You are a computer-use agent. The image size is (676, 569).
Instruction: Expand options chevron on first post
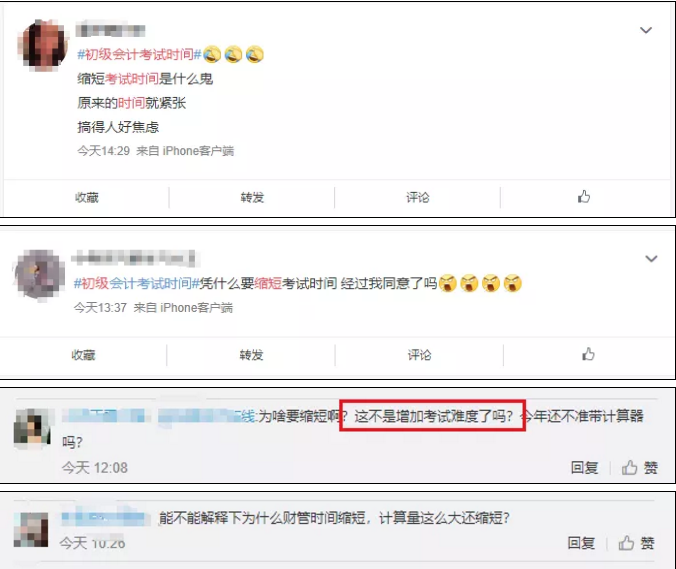pyautogui.click(x=645, y=30)
